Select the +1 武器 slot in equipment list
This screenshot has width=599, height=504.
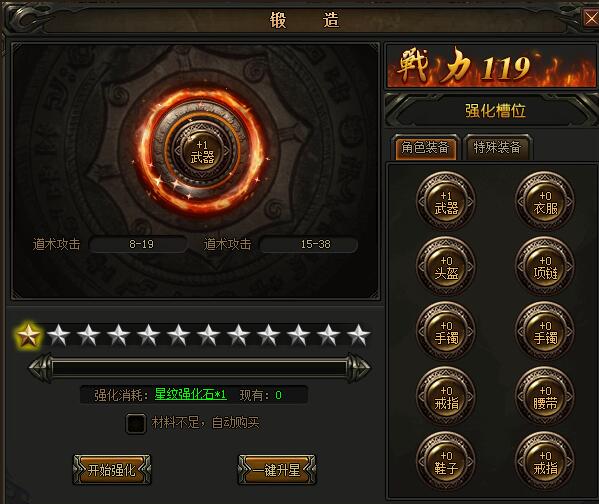pos(446,201)
